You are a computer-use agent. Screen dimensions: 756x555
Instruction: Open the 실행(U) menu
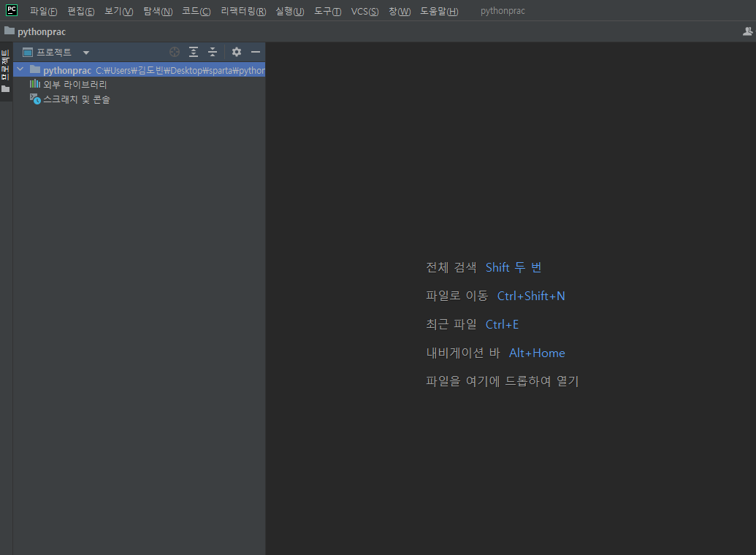pyautogui.click(x=290, y=11)
